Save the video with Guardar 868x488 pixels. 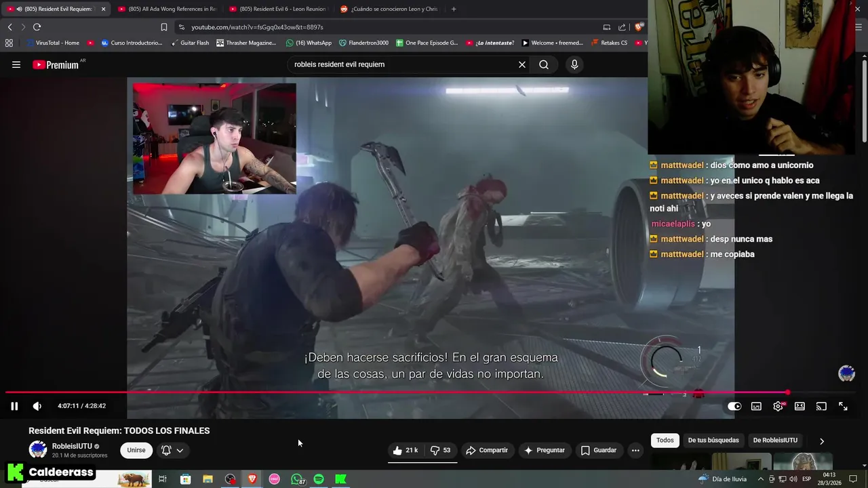[599, 450]
